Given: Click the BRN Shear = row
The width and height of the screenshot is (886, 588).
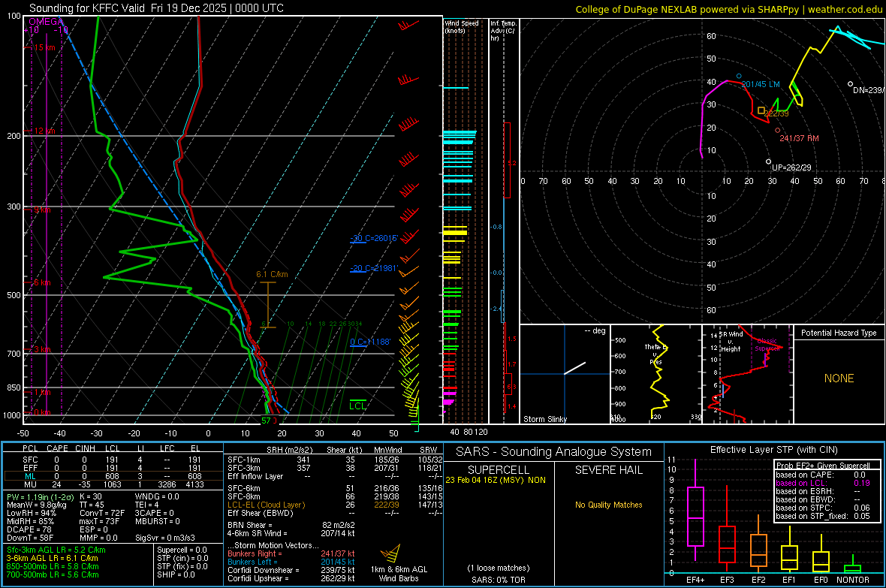Looking at the screenshot, I should 291,525.
